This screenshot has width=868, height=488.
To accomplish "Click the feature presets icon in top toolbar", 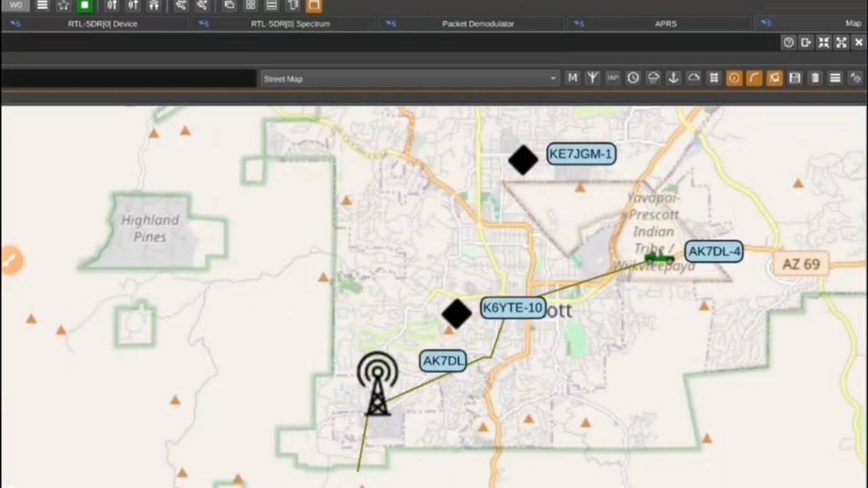I will click(201, 5).
